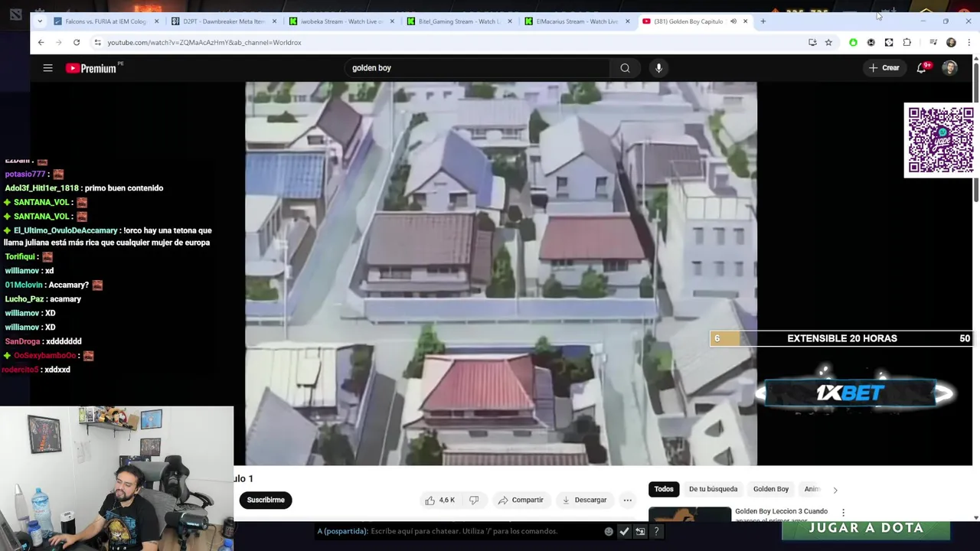Subscribe with the Suscribirme button
The image size is (980, 551).
coord(266,500)
